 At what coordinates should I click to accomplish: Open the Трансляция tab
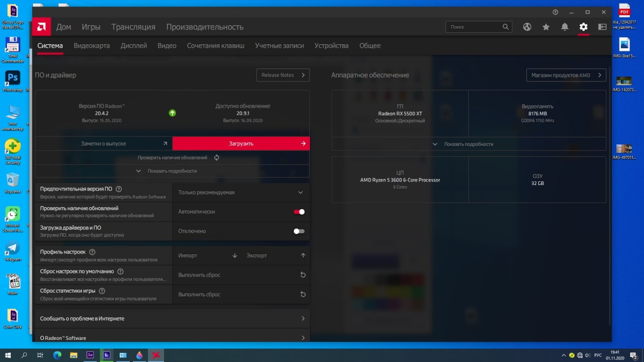coord(133,27)
